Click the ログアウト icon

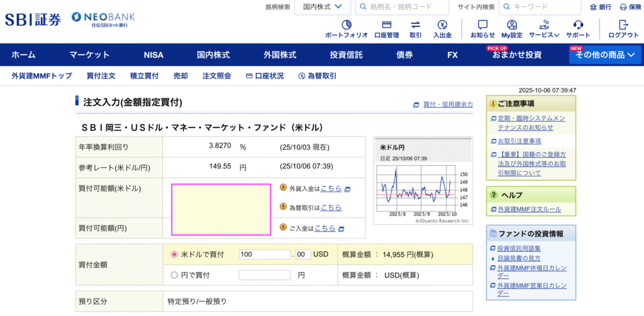tap(623, 25)
